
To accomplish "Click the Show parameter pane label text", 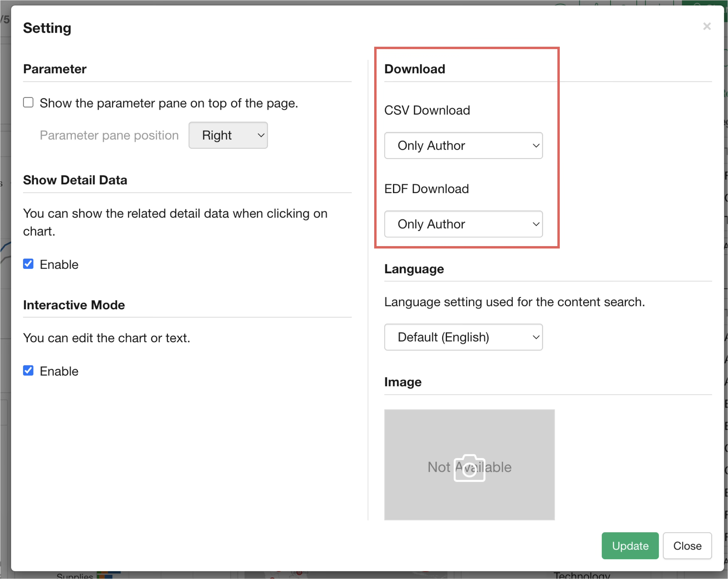I will (x=169, y=103).
